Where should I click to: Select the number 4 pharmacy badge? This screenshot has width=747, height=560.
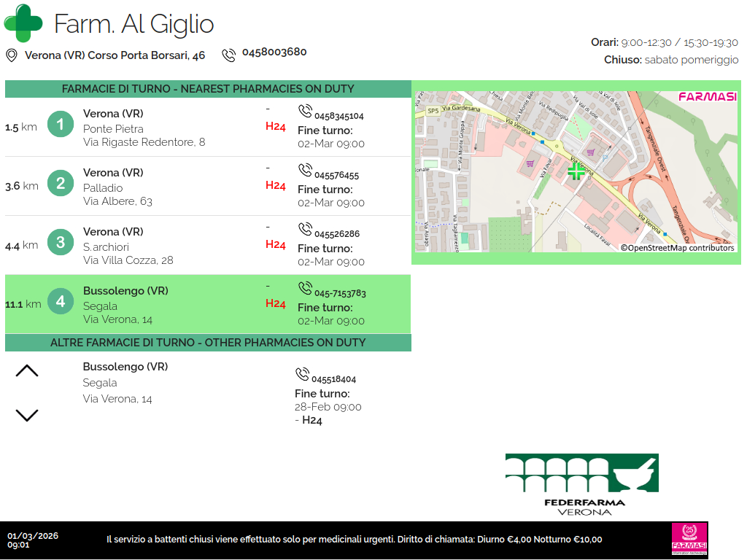click(61, 301)
